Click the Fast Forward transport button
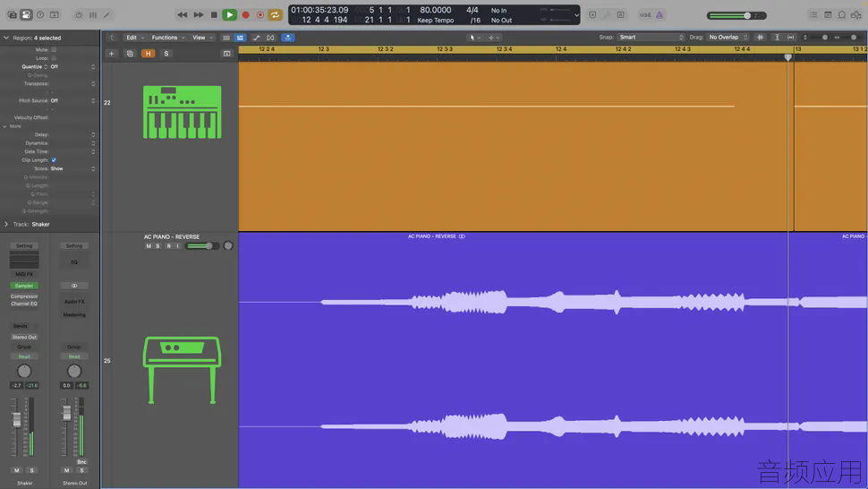The image size is (868, 489). pos(198,15)
